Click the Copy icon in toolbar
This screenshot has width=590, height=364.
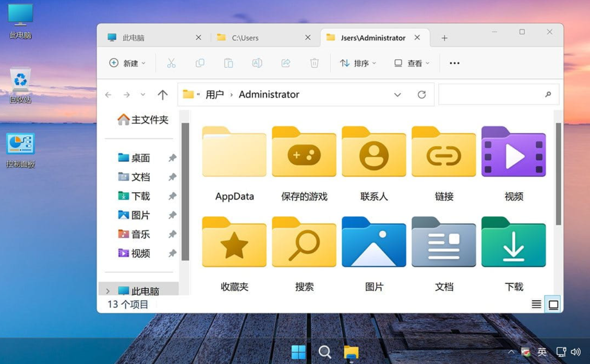click(x=200, y=63)
